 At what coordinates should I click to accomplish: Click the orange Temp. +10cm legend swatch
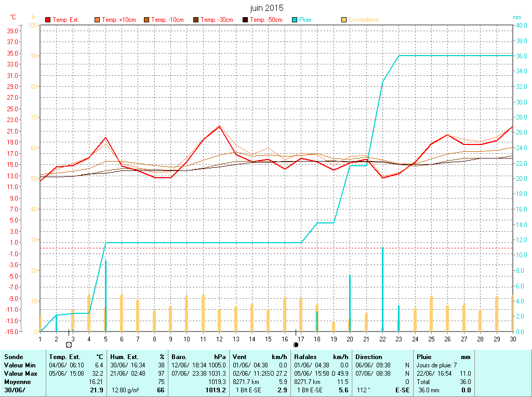(97, 20)
